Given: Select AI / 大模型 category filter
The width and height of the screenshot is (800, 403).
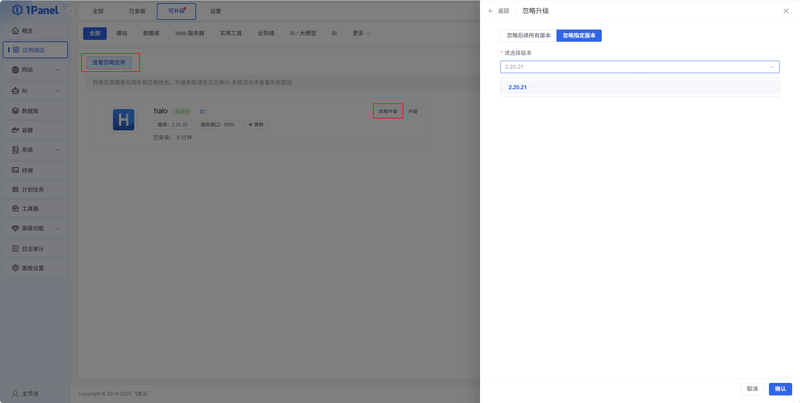Looking at the screenshot, I should click(x=303, y=33).
